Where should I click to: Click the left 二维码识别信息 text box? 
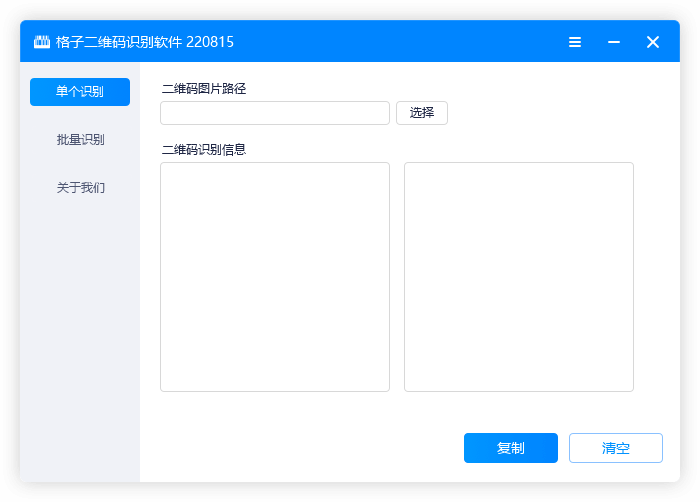coord(275,277)
